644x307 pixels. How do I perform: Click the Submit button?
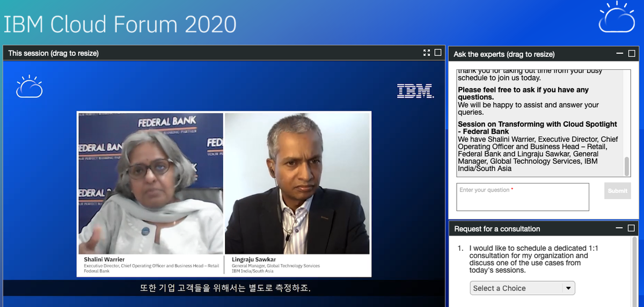point(618,191)
